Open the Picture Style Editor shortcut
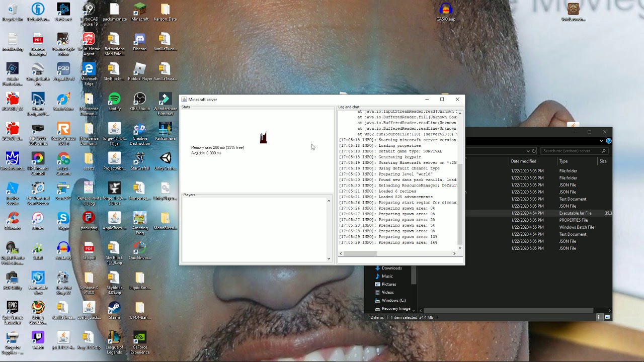 pyautogui.click(x=63, y=44)
